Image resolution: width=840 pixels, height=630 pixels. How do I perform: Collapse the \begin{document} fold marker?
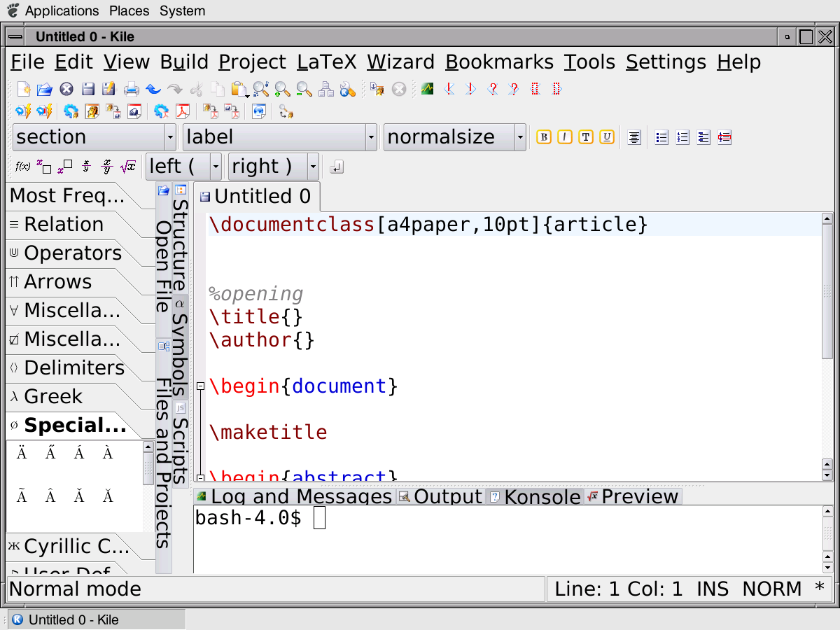pyautogui.click(x=200, y=386)
